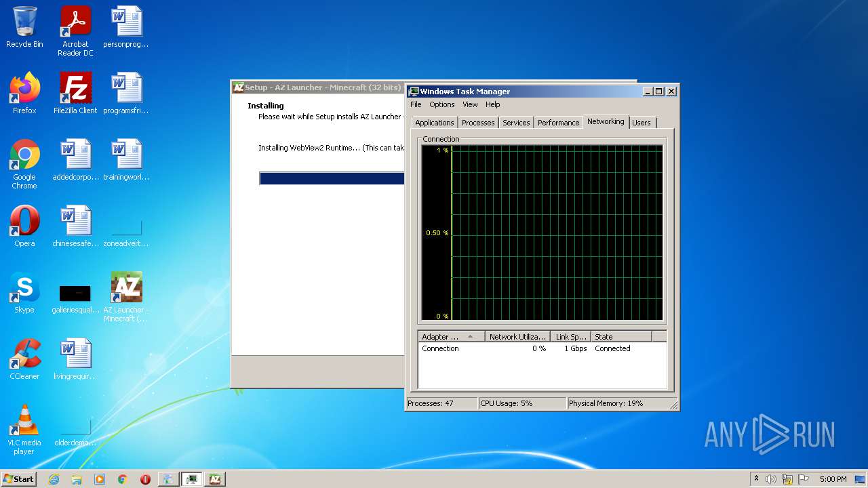Open AZ Launcher Minecraft desktop shortcut
This screenshot has height=488, width=868.
pos(126,297)
